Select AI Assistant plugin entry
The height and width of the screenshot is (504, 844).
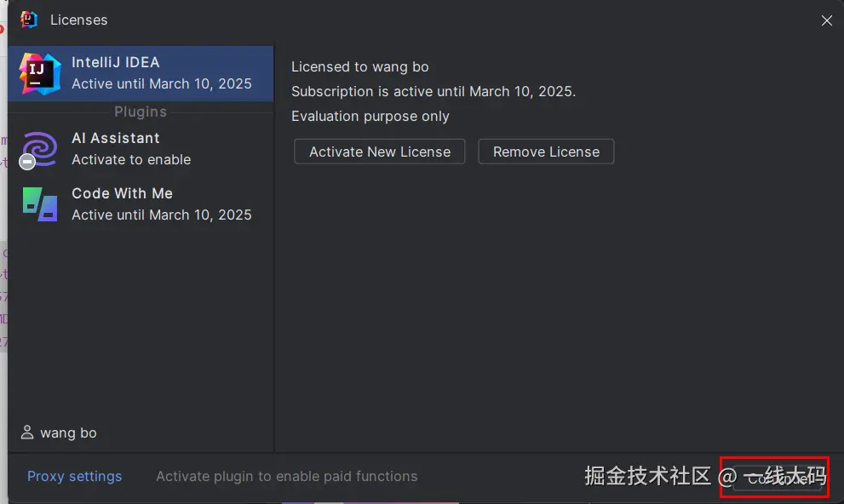[x=141, y=149]
